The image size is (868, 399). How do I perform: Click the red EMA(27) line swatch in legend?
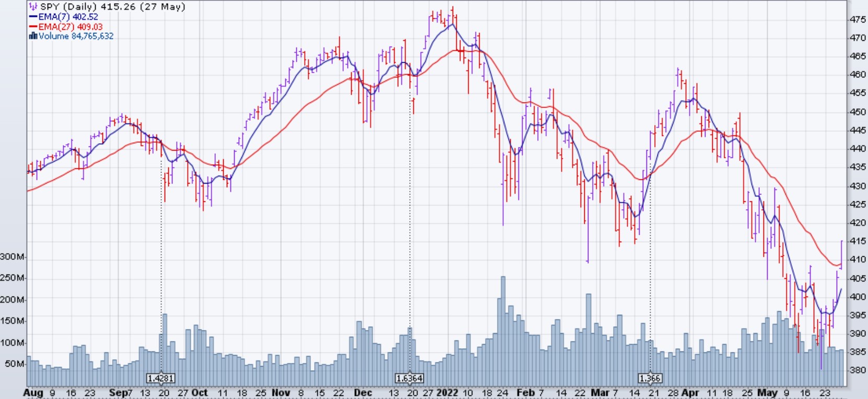click(33, 27)
